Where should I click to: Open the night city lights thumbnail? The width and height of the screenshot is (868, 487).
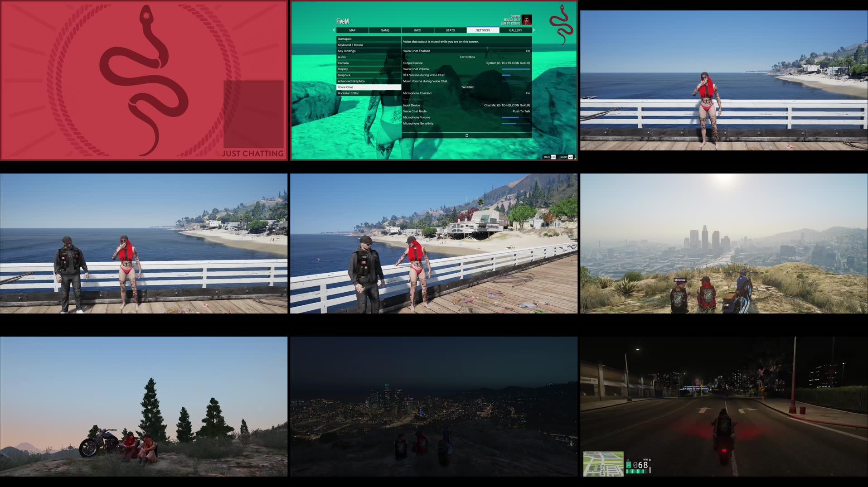[434, 406]
